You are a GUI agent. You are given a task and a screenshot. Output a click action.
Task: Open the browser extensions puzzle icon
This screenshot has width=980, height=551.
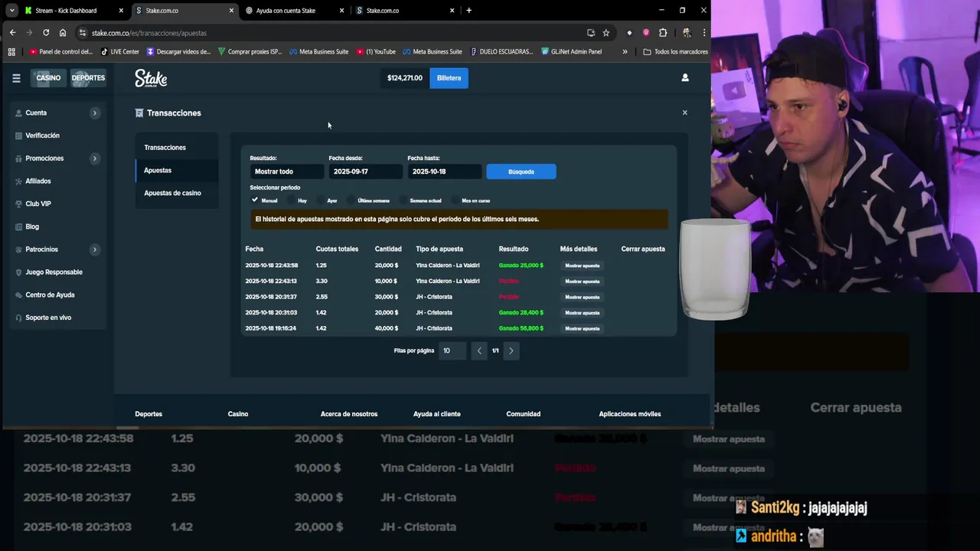[x=663, y=33]
